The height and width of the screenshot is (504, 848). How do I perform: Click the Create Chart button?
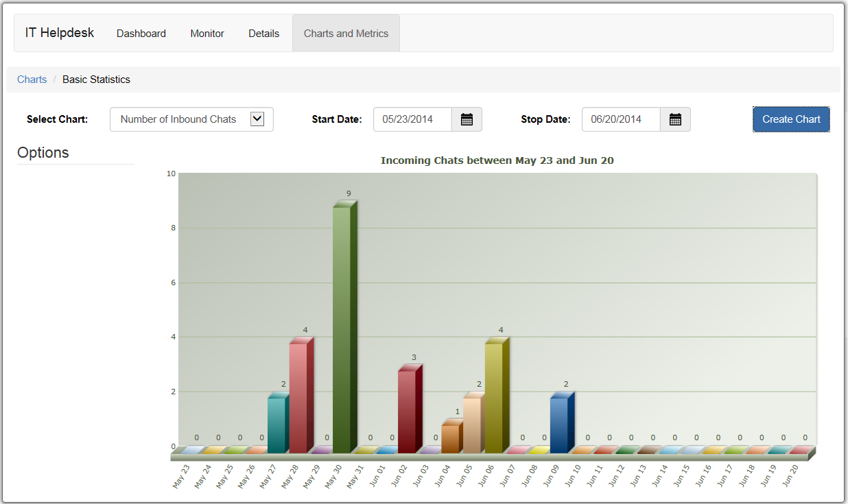coord(791,119)
